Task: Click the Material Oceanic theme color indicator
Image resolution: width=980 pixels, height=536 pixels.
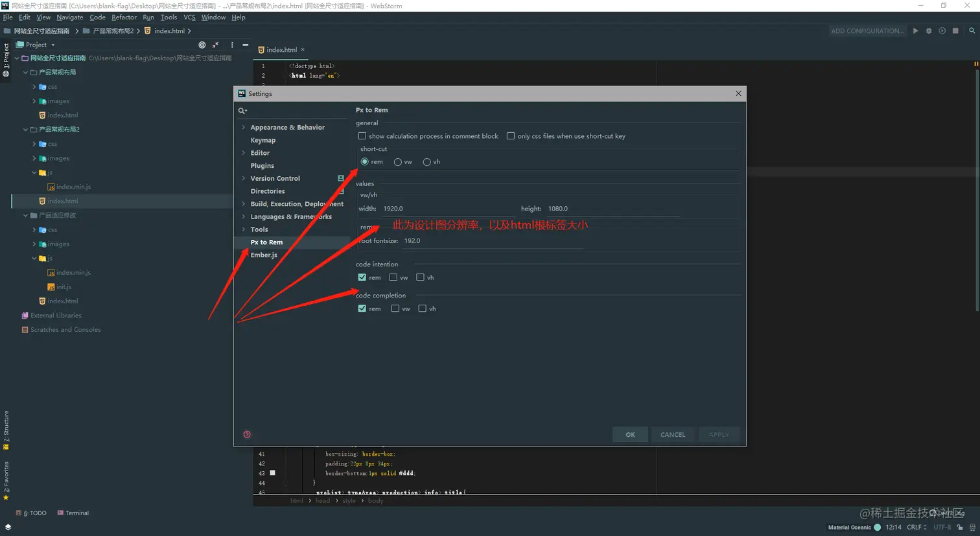Action: coord(877,527)
